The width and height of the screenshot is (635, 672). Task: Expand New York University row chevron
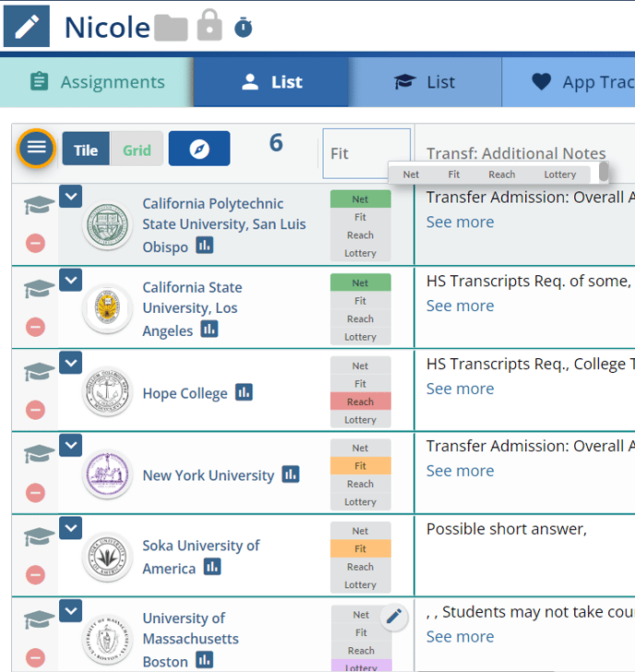[x=71, y=445]
